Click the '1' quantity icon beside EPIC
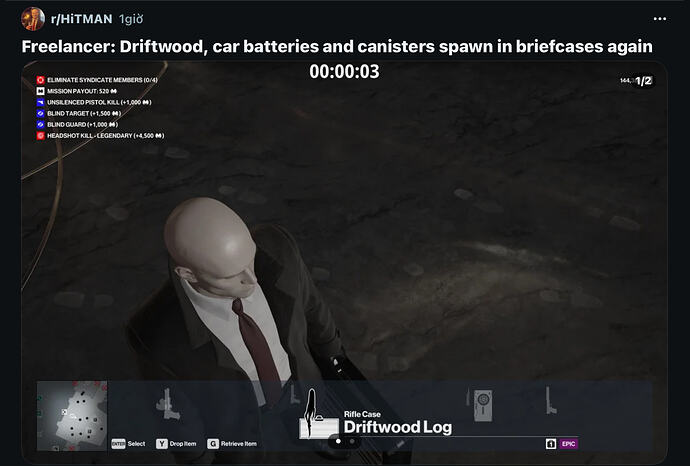Viewport: 690px width, 466px height. (x=551, y=444)
